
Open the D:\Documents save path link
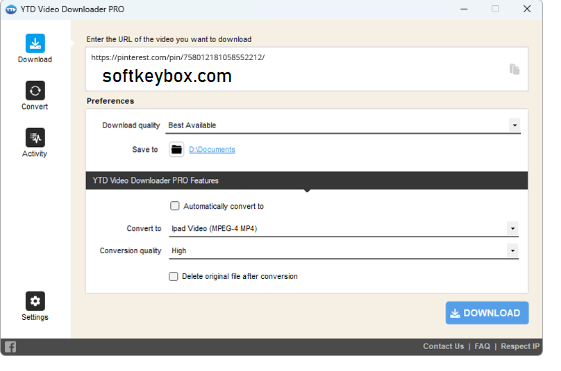tap(212, 150)
